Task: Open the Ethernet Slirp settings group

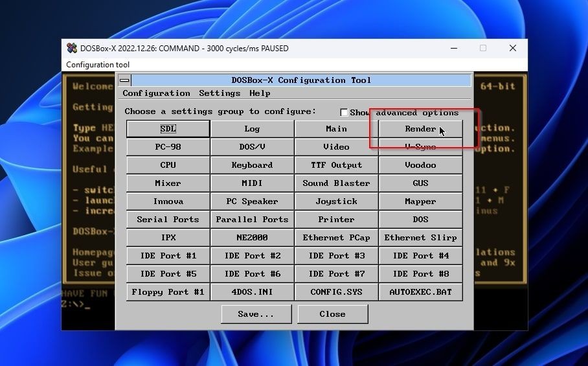Action: (420, 237)
